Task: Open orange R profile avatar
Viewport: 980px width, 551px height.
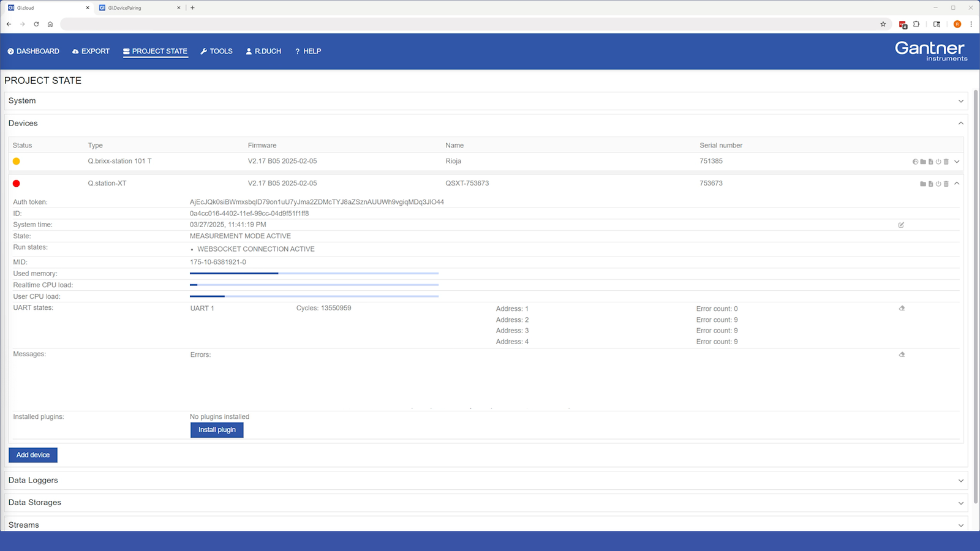Action: [x=957, y=24]
